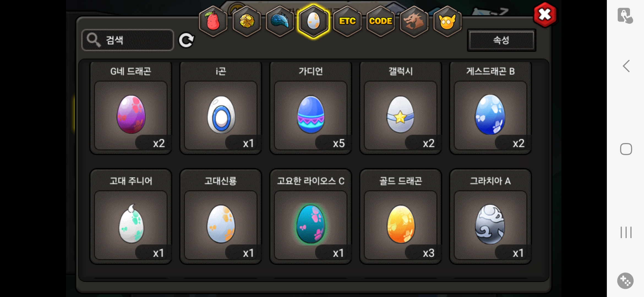Open the yellow fox mask tab
This screenshot has width=644, height=297.
[x=447, y=21]
